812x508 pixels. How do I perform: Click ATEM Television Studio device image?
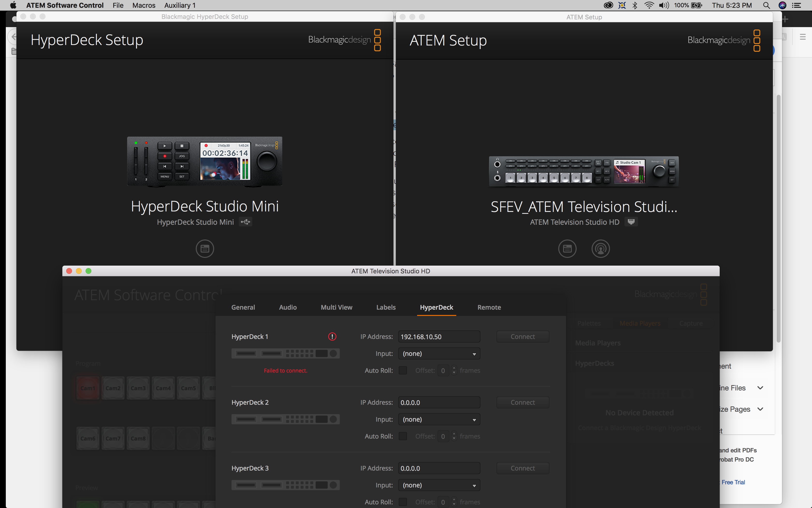pyautogui.click(x=584, y=171)
